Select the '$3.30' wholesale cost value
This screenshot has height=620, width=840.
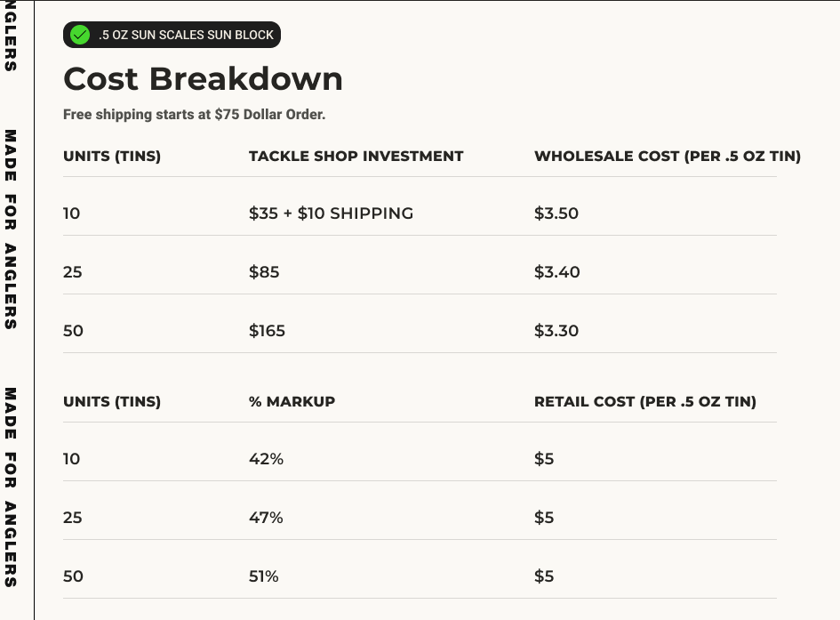(x=556, y=331)
